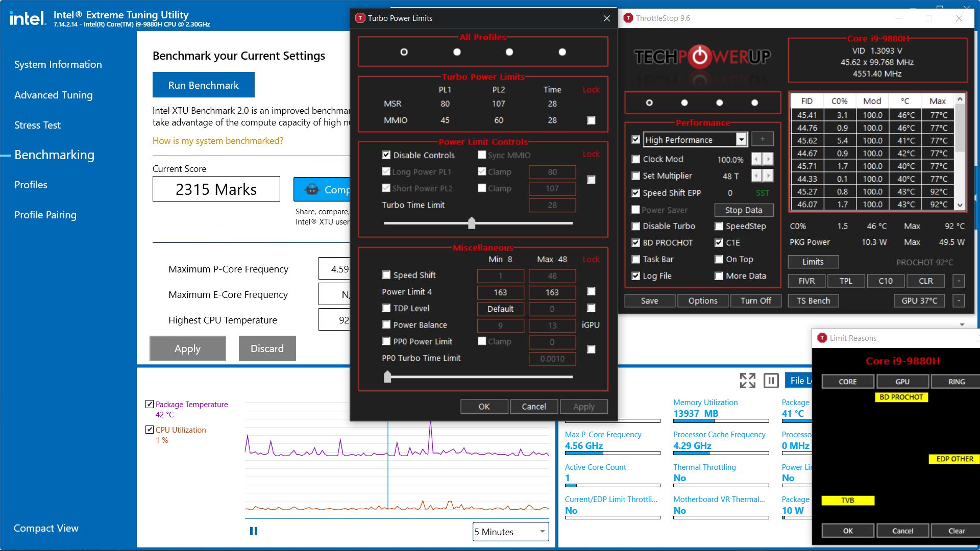Click the plus button beside High Performance
This screenshot has width=980, height=551.
(763, 139)
